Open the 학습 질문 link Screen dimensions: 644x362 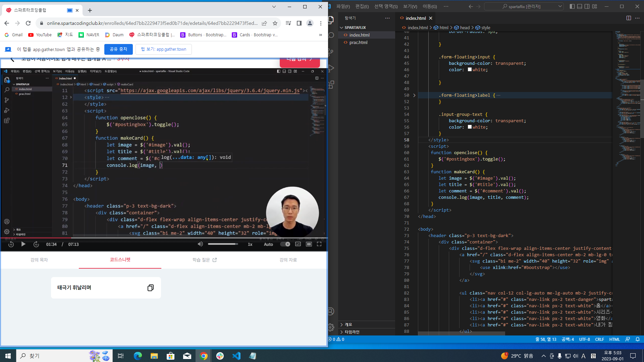(x=205, y=260)
